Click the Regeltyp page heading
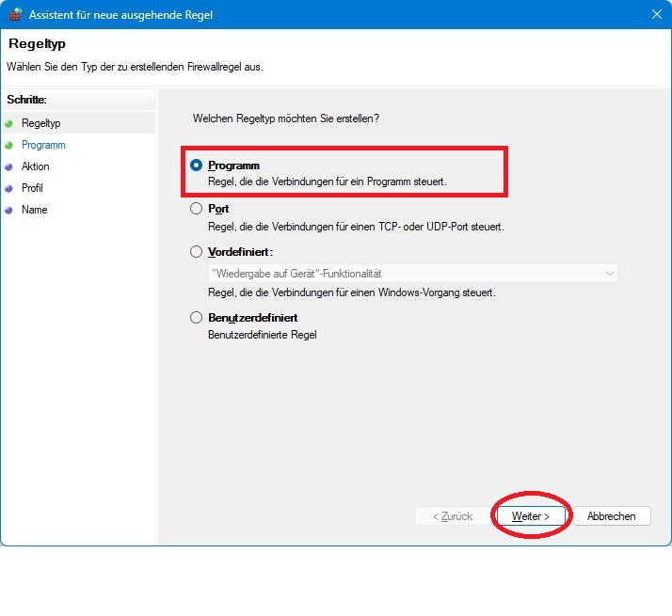 (x=37, y=43)
